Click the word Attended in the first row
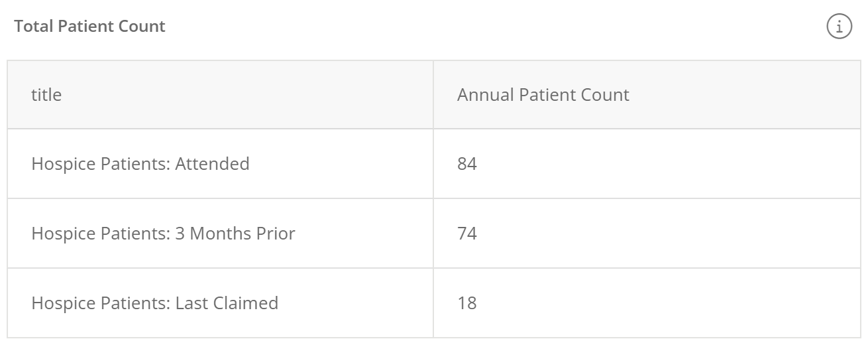This screenshot has height=345, width=868. (x=212, y=163)
